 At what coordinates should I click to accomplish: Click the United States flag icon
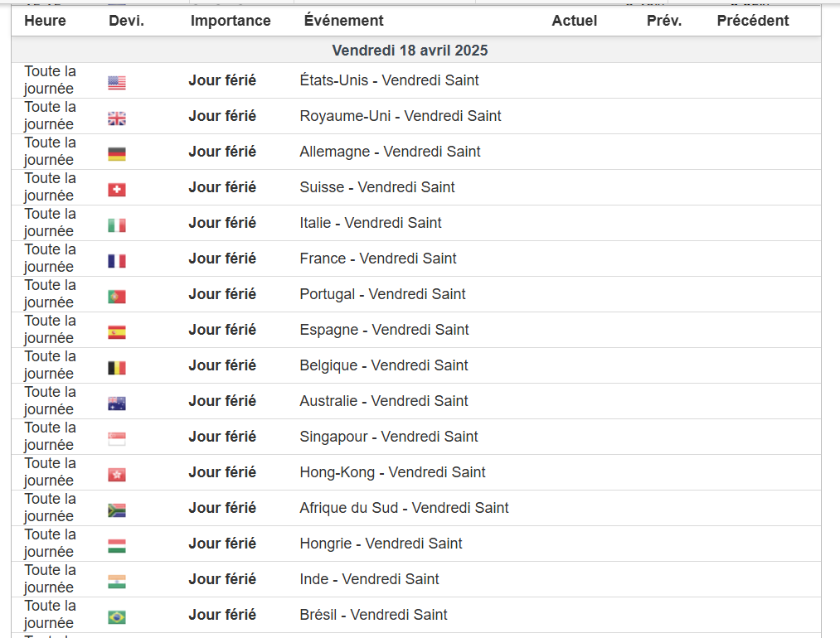point(117,83)
